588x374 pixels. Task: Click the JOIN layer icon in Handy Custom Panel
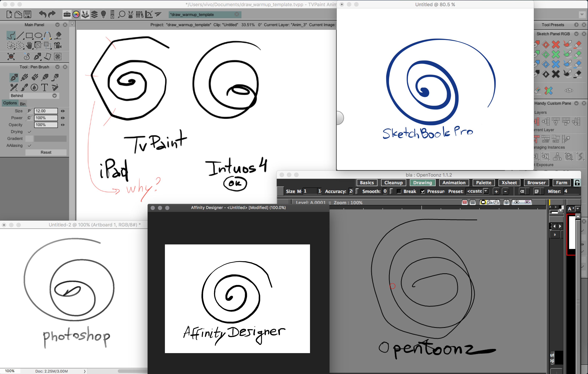tap(556, 139)
